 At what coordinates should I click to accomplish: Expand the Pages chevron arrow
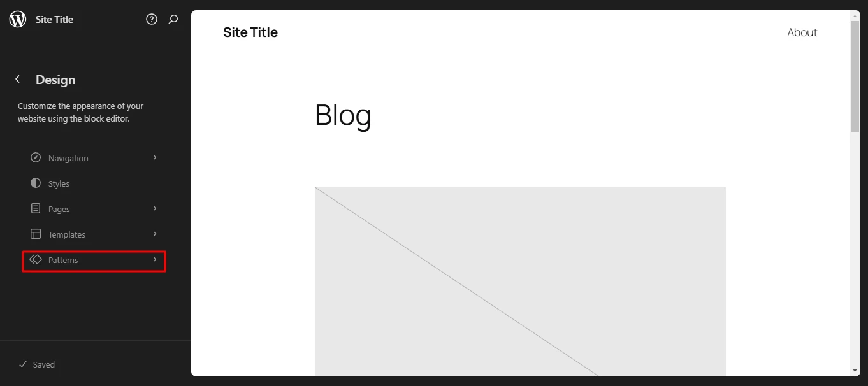click(155, 209)
